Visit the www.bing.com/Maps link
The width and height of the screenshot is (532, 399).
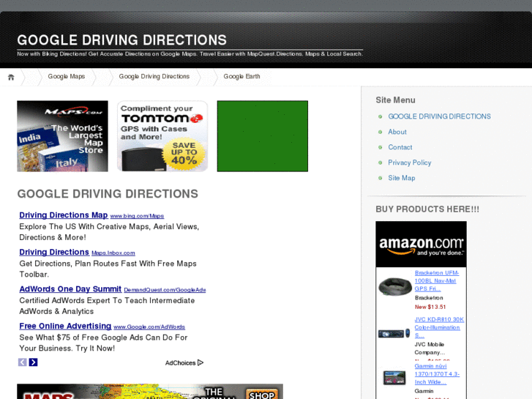pyautogui.click(x=137, y=216)
